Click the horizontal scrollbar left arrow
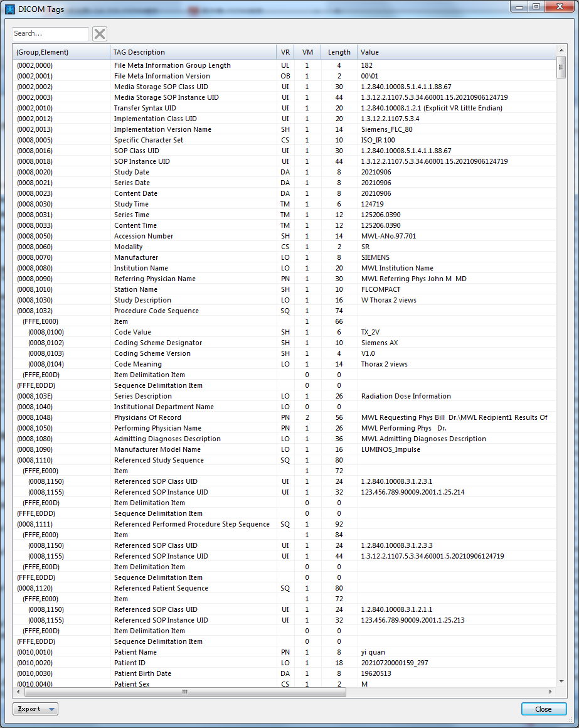This screenshot has width=579, height=728. click(x=18, y=692)
